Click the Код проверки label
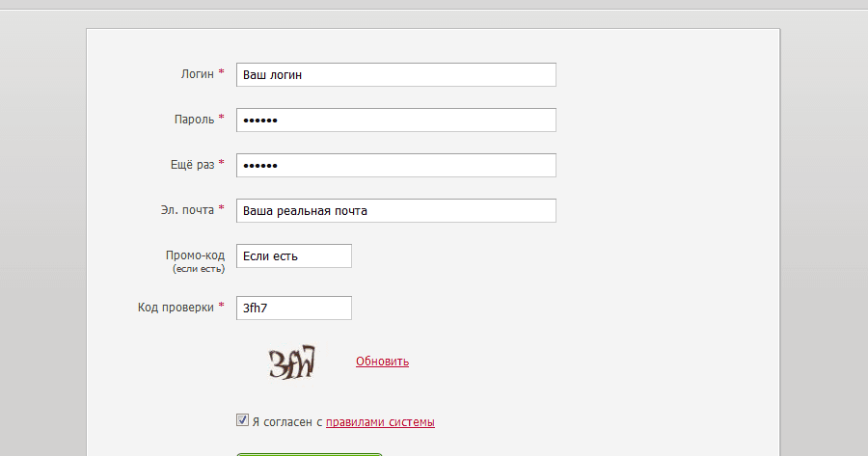The image size is (868, 456). coord(176,308)
